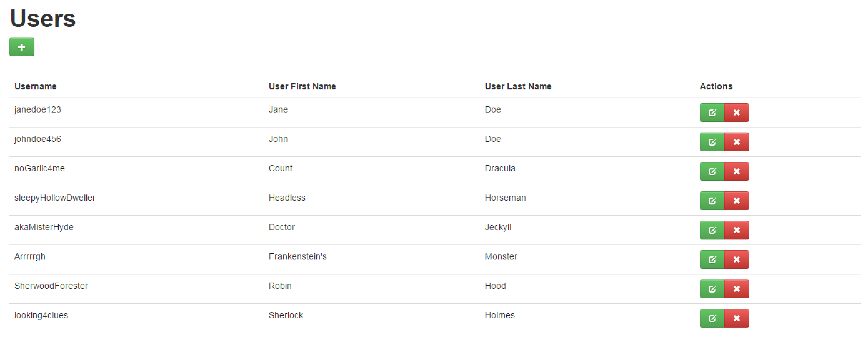Edit user janedoe123

click(x=712, y=113)
